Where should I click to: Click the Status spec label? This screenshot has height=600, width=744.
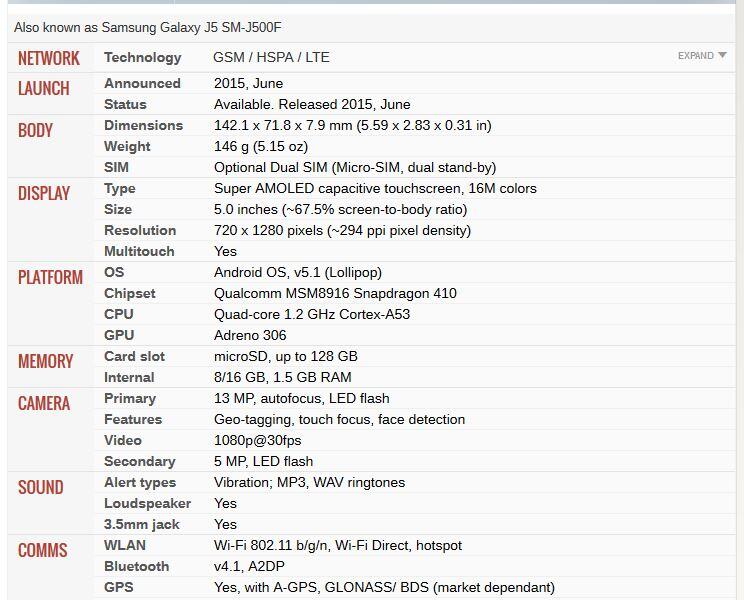[x=125, y=104]
